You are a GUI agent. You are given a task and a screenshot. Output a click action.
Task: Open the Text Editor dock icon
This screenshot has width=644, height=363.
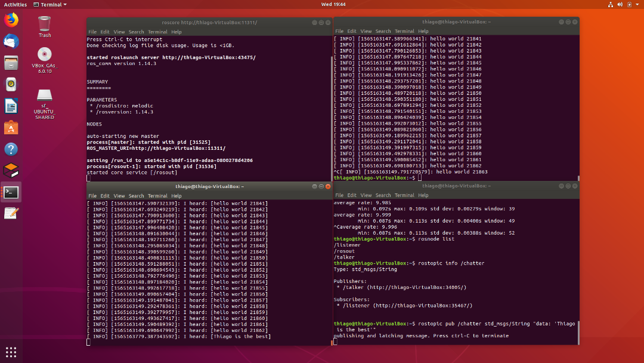click(11, 213)
